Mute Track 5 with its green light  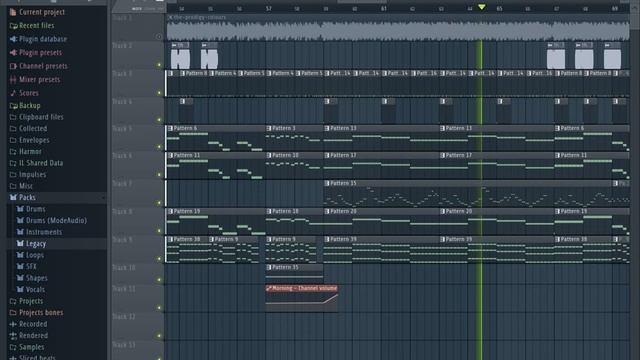159,147
